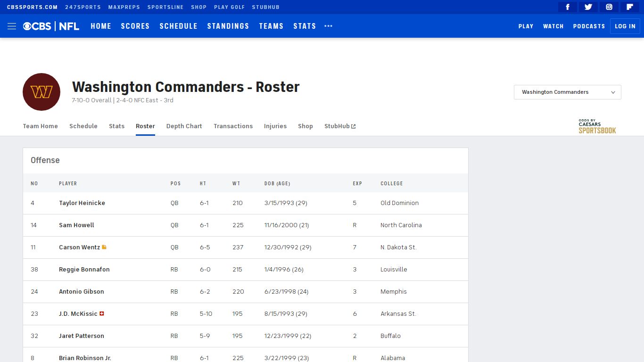The width and height of the screenshot is (644, 362).
Task: Open the PLAY GOLF top link
Action: tap(230, 7)
